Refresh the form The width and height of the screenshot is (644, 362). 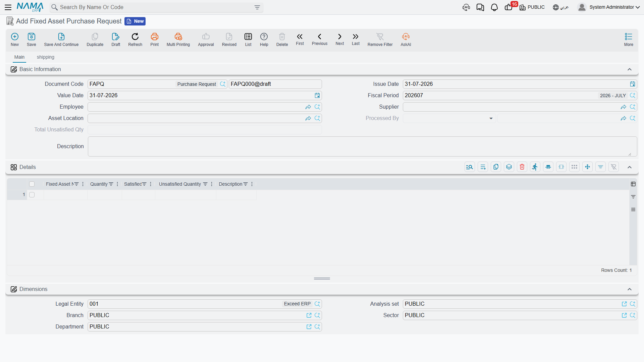135,39
